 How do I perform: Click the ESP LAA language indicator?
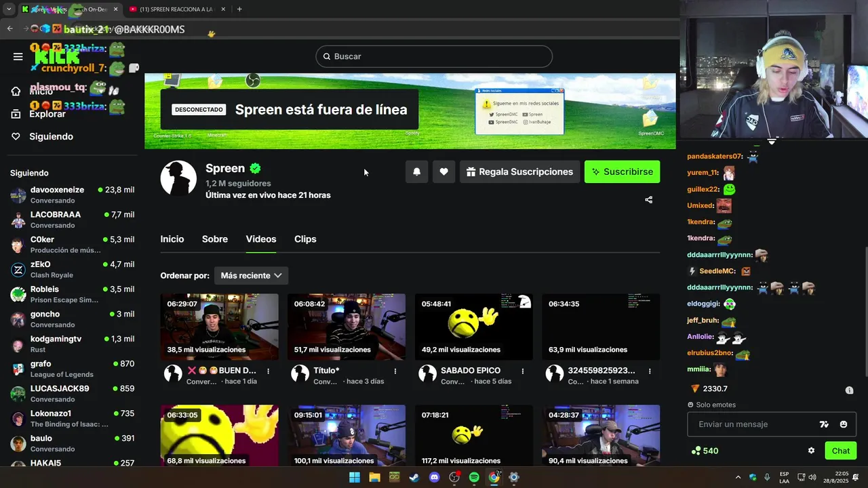point(785,477)
